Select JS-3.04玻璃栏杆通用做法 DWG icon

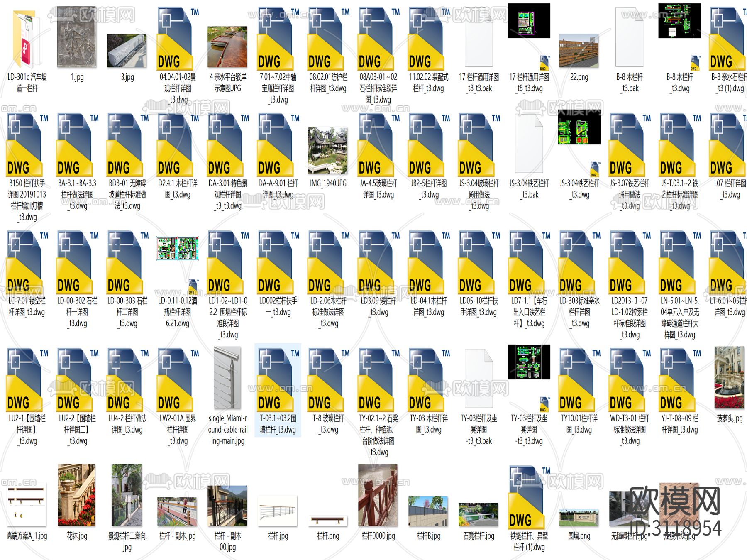click(476, 144)
